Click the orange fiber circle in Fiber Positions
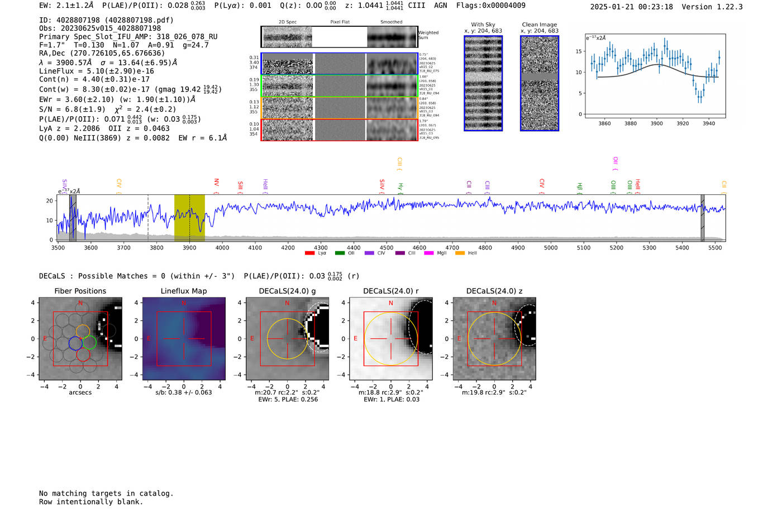 (x=83, y=331)
